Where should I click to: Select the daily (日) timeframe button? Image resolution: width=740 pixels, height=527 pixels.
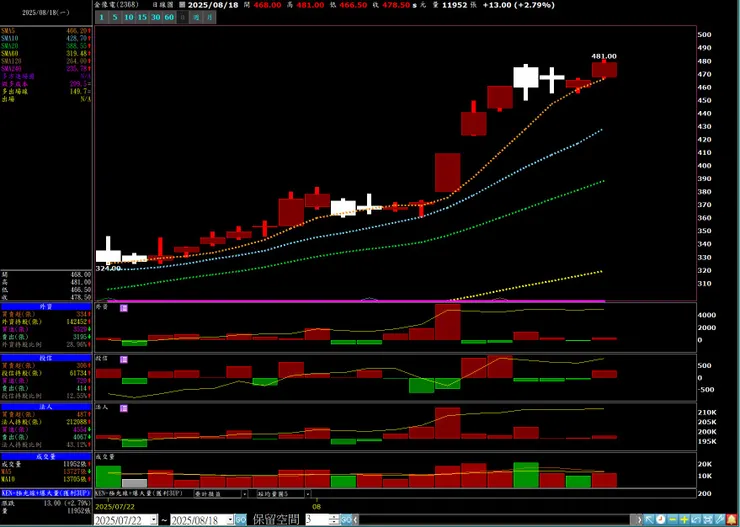pos(183,17)
